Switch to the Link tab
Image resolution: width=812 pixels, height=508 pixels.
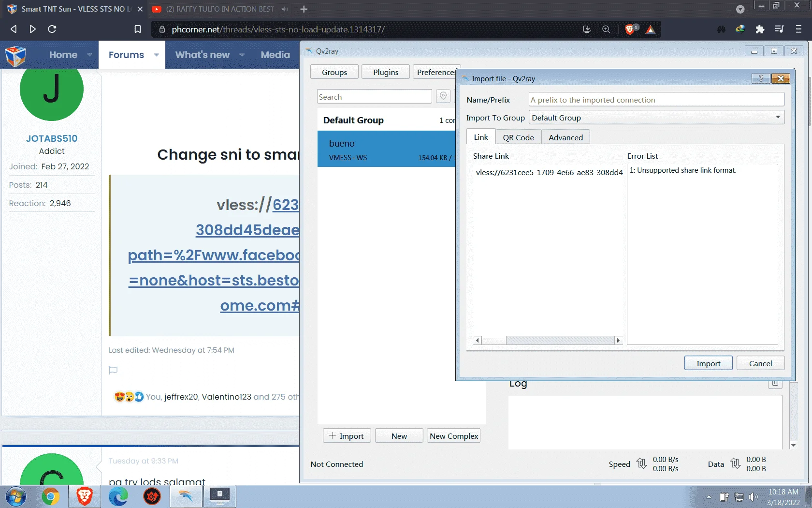tap(481, 137)
